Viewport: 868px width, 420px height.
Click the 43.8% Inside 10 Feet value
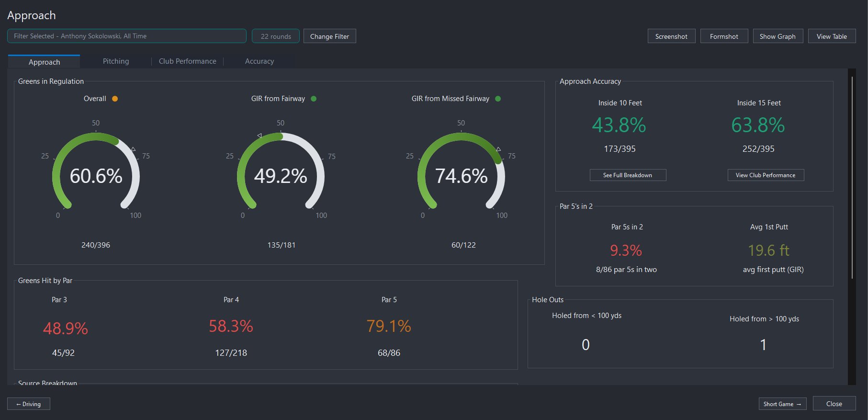click(x=619, y=125)
